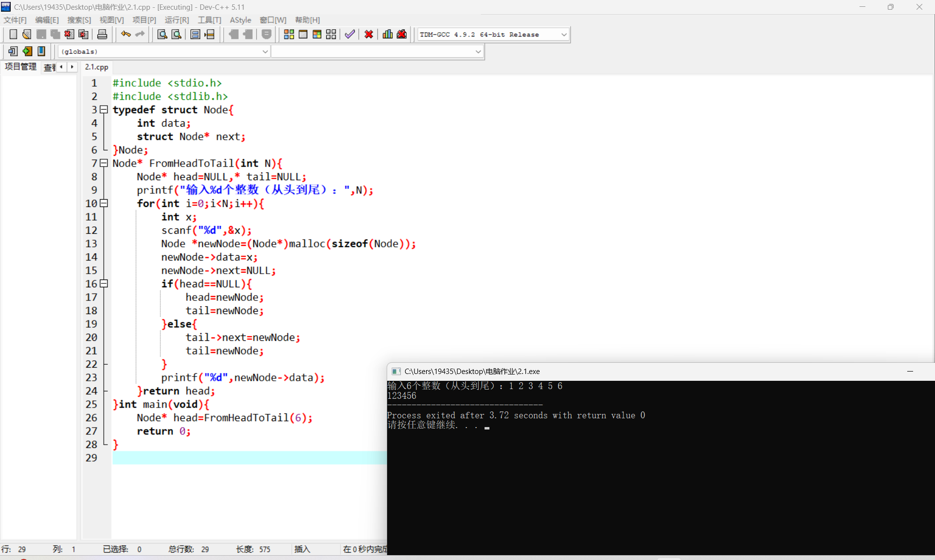Screen dimensions: 935x560
Task: Open the TDM-GCC compiler selection dropdown
Action: click(563, 35)
